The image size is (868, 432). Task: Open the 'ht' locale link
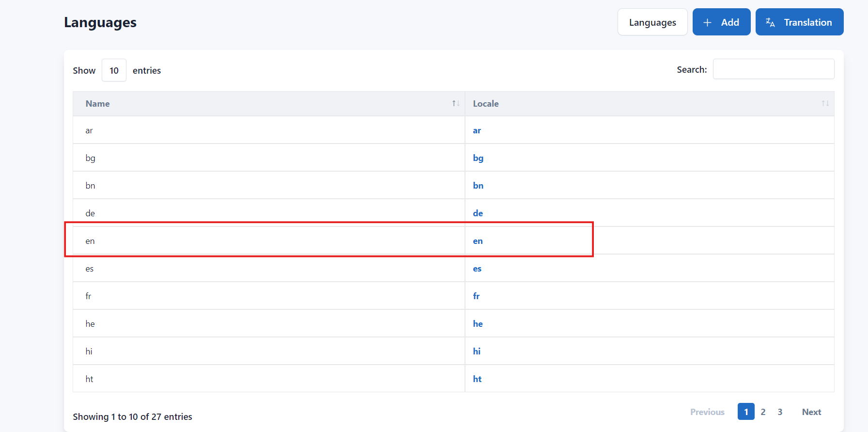click(x=477, y=379)
